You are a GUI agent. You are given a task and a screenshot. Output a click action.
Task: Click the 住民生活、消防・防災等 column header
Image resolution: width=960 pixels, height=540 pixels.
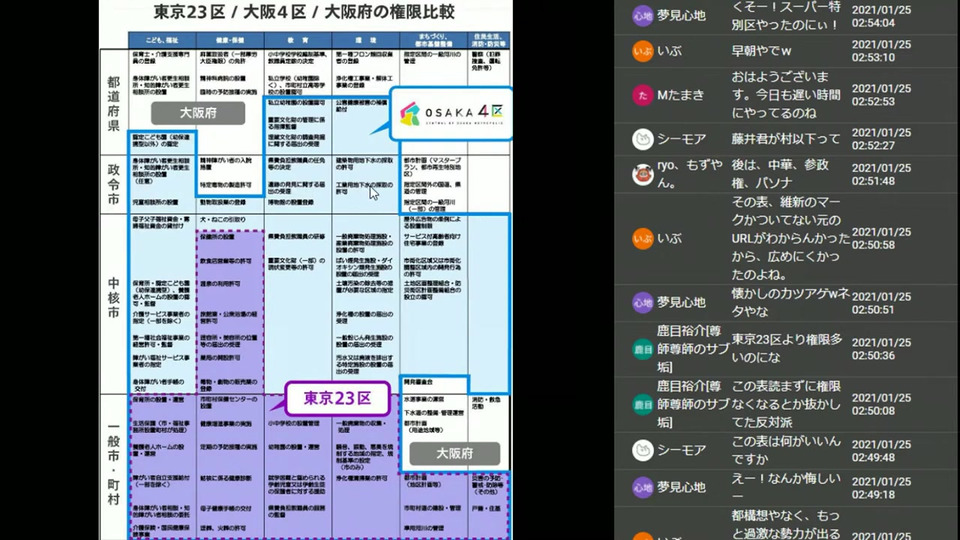pyautogui.click(x=489, y=40)
